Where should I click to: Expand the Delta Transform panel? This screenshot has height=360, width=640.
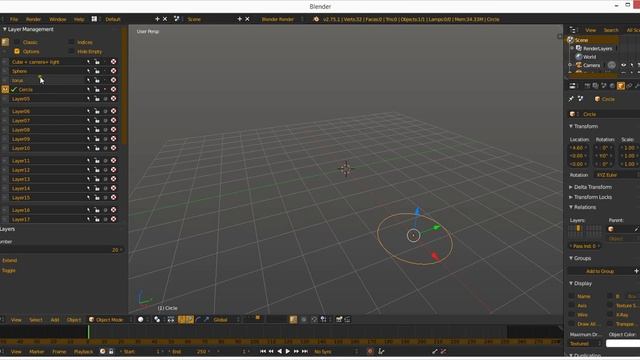point(571,187)
